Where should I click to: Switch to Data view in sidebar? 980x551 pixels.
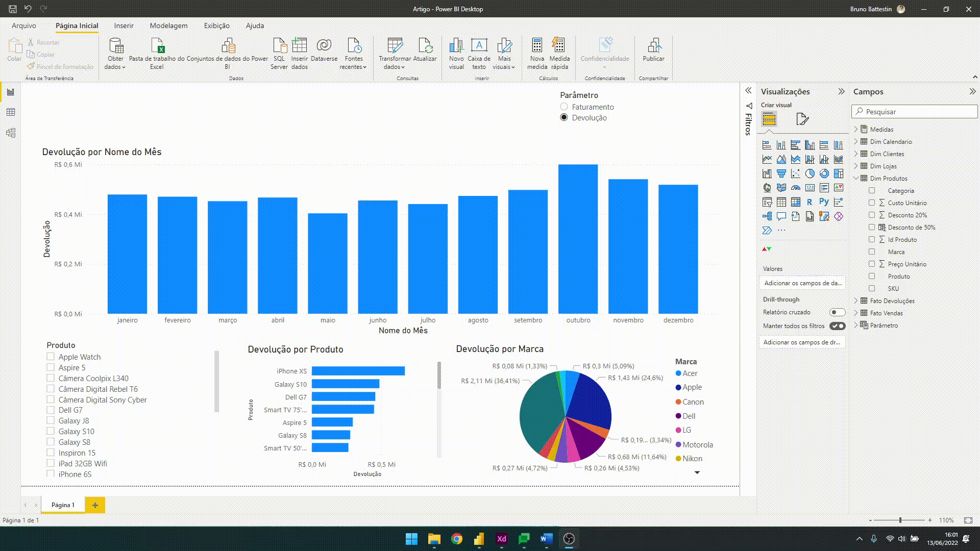[x=11, y=112]
